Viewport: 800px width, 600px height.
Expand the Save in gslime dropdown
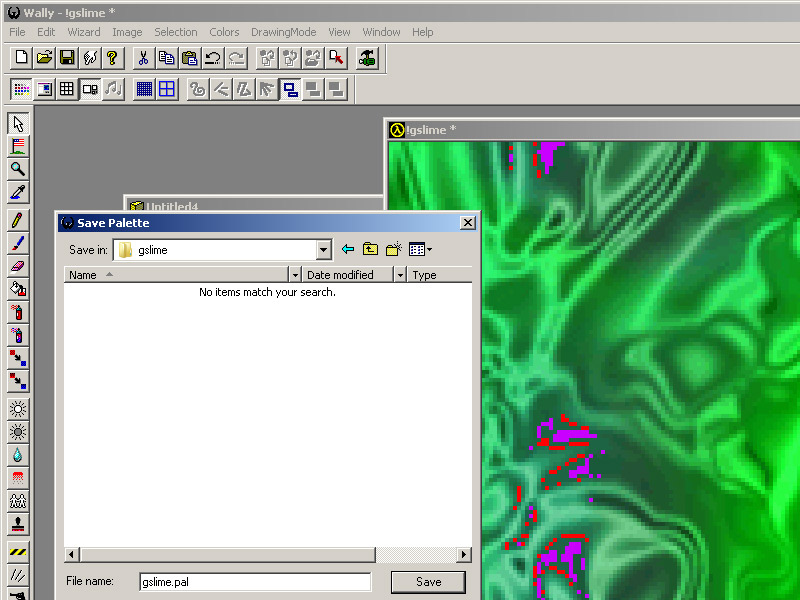pos(323,250)
